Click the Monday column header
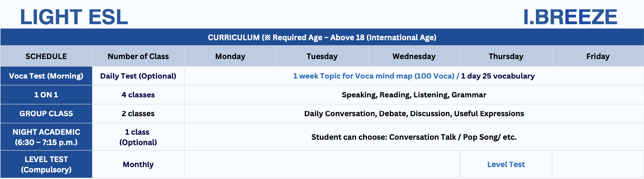 [230, 57]
